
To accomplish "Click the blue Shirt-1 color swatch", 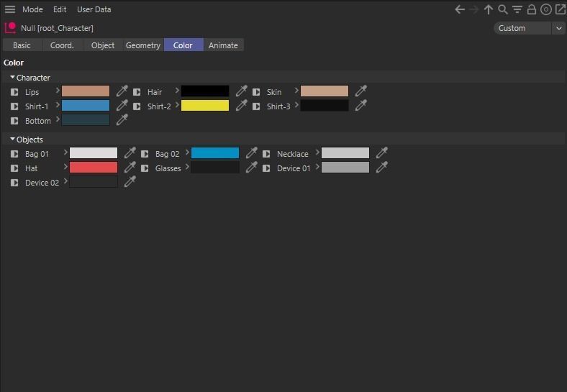I will [86, 106].
